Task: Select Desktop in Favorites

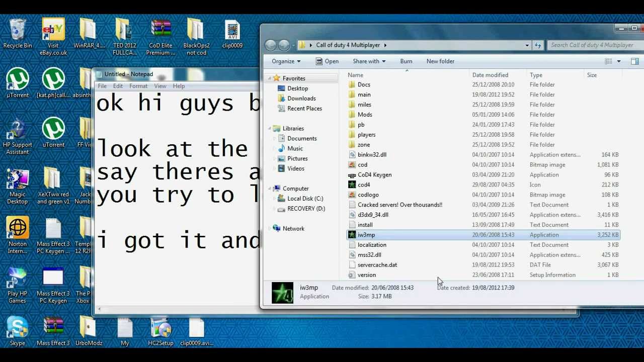Action: (x=297, y=88)
